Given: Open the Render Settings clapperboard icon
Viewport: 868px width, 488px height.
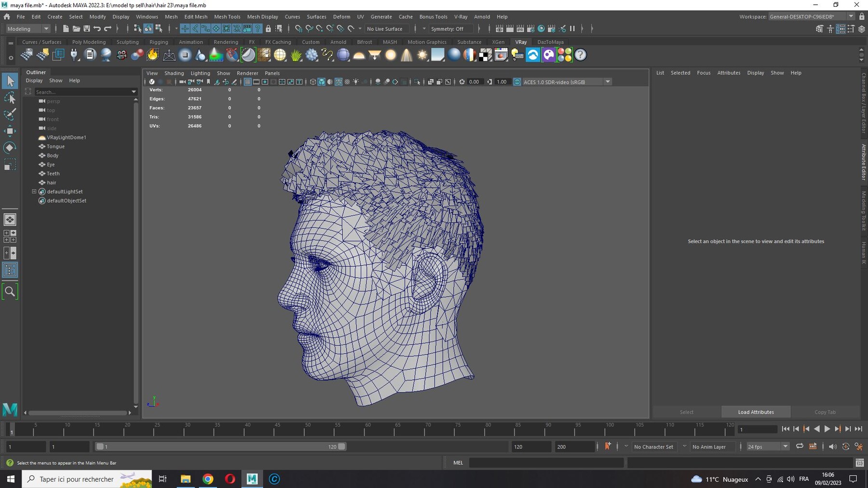Looking at the screenshot, I should tap(531, 29).
